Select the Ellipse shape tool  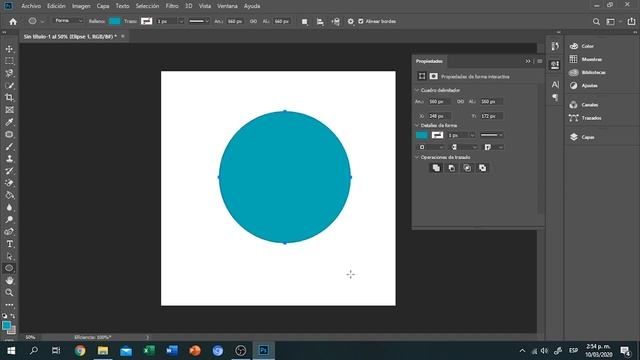(9, 268)
